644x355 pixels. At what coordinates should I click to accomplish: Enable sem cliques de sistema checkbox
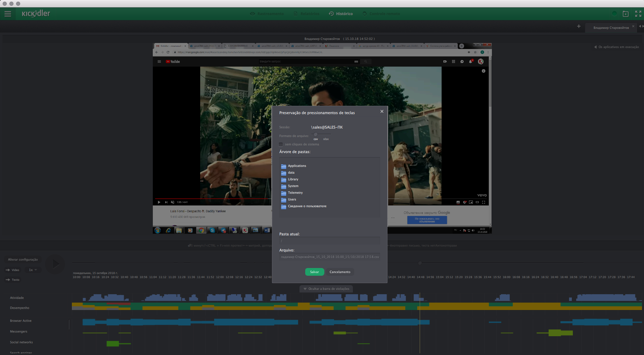(281, 144)
